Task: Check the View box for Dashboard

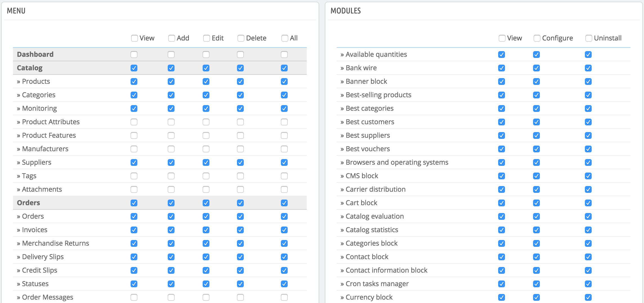Action: coord(134,55)
